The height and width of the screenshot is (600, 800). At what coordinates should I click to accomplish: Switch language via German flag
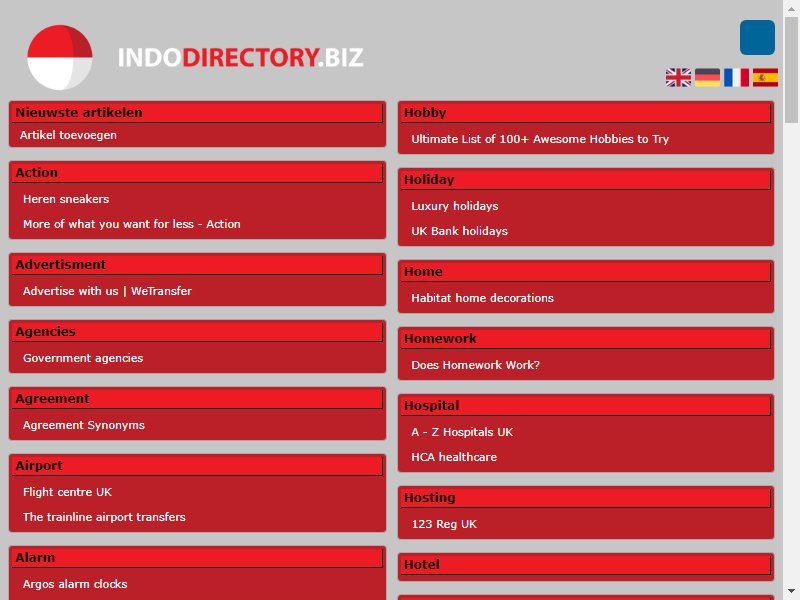click(707, 78)
